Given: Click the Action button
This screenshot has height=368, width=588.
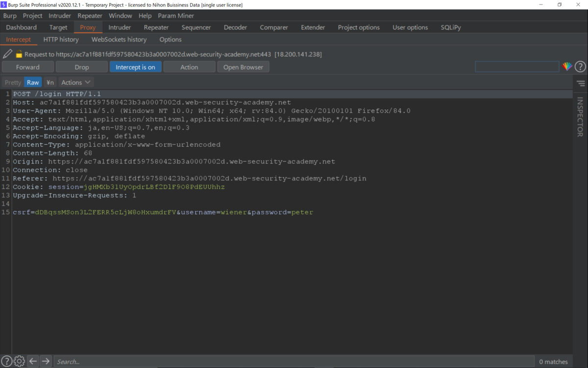Looking at the screenshot, I should 189,67.
